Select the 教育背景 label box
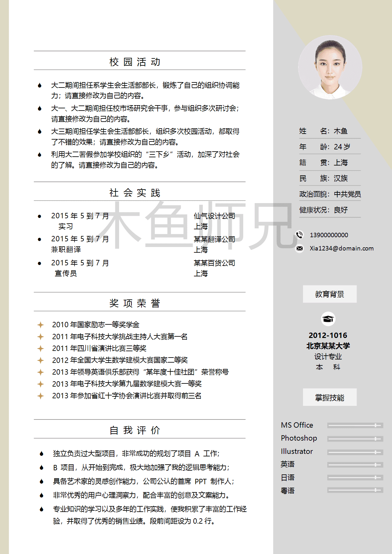392x554 pixels. [329, 294]
